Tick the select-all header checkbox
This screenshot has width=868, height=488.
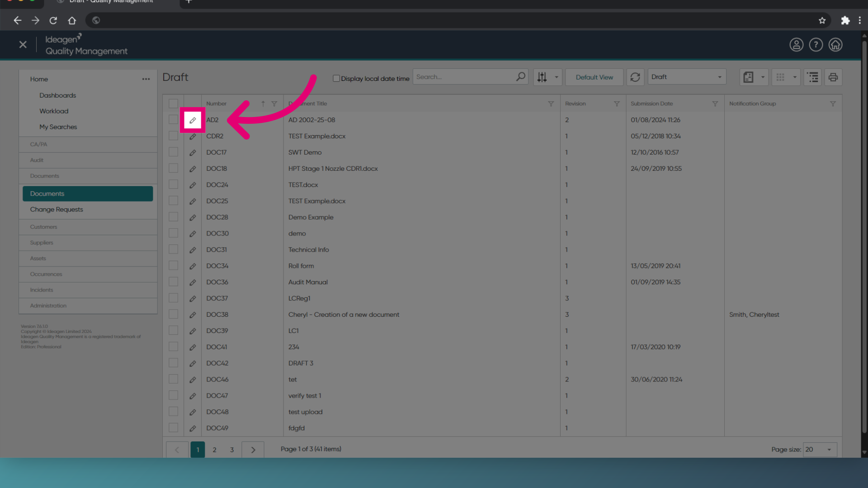pyautogui.click(x=173, y=103)
